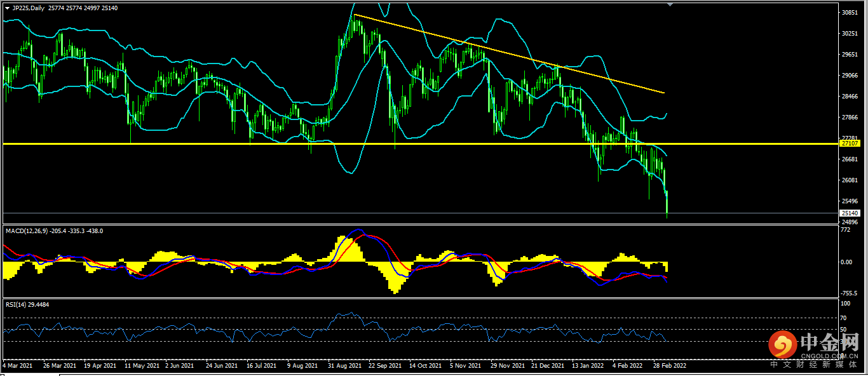Click the 14 Oct 2021 date label

(425, 366)
